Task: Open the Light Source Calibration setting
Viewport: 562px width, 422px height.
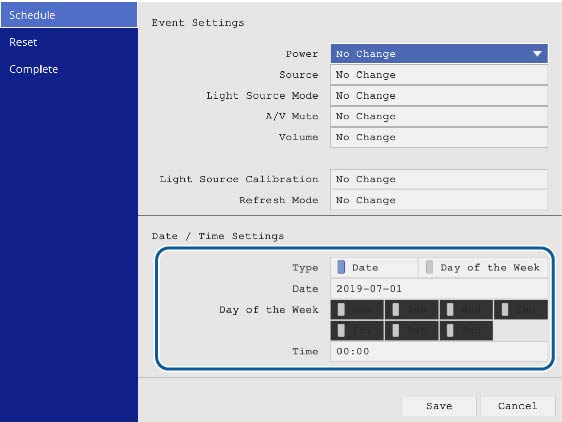Action: tap(439, 179)
